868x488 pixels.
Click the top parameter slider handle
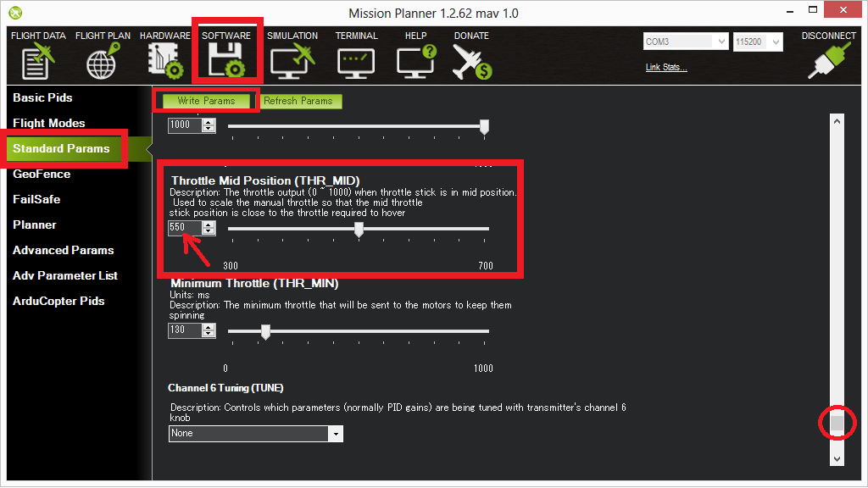click(484, 127)
